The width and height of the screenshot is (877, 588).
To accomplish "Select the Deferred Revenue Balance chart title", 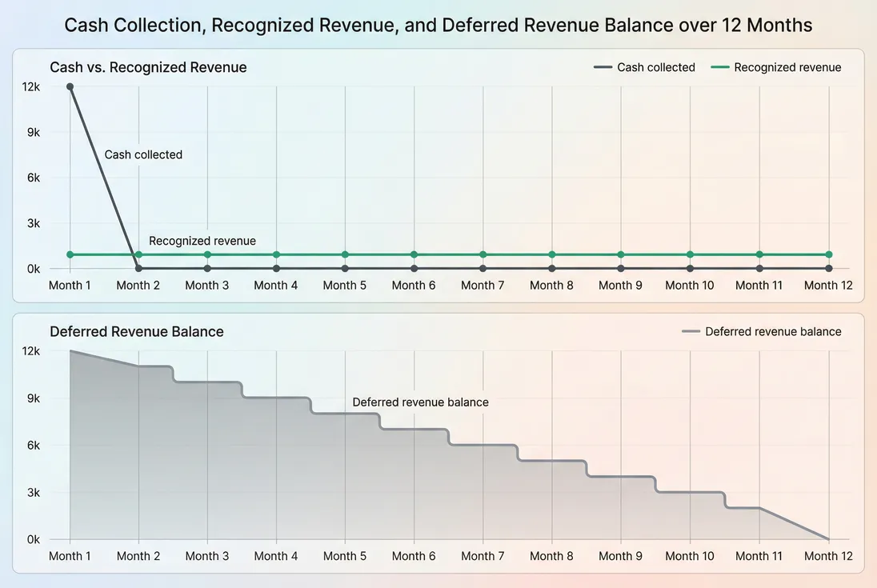I will click(136, 331).
